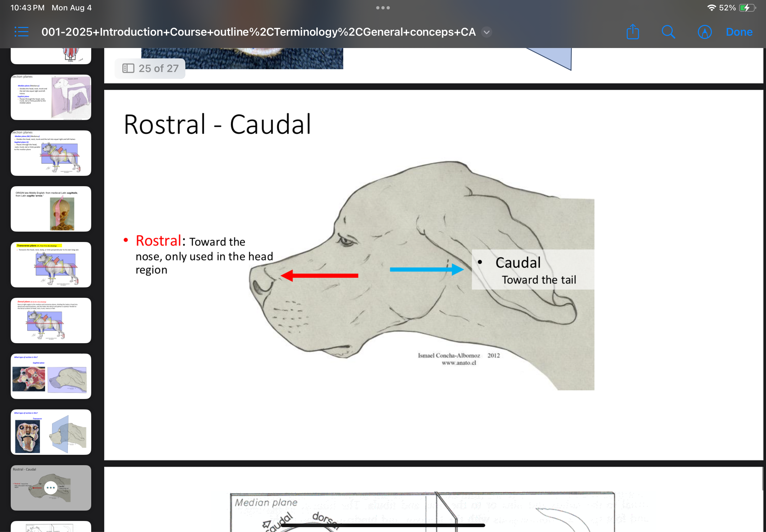The width and height of the screenshot is (766, 532).
Task: Tap the page scrollbar at the right edge
Action: click(763, 479)
